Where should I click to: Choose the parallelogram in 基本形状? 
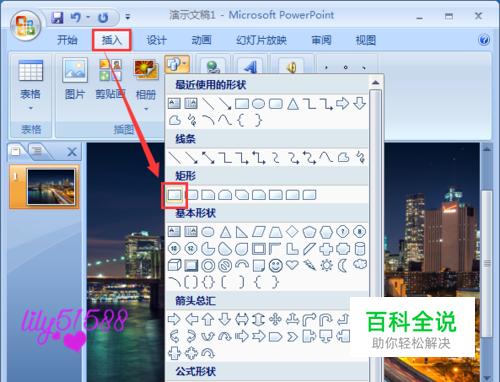pyautogui.click(x=259, y=232)
